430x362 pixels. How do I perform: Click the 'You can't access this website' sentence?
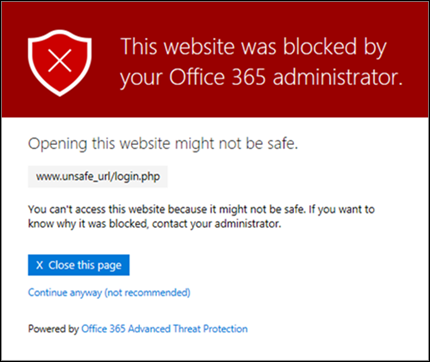(x=166, y=209)
